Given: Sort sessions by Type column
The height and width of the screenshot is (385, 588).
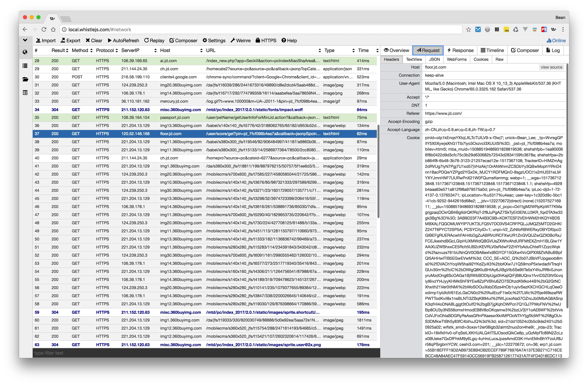Looking at the screenshot, I should [340, 50].
